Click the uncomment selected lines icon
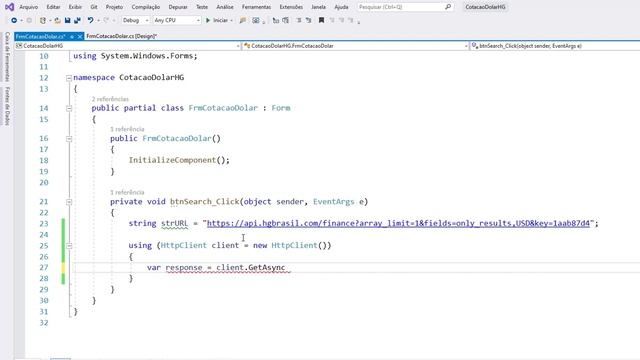This screenshot has height=360, width=640. (x=285, y=20)
